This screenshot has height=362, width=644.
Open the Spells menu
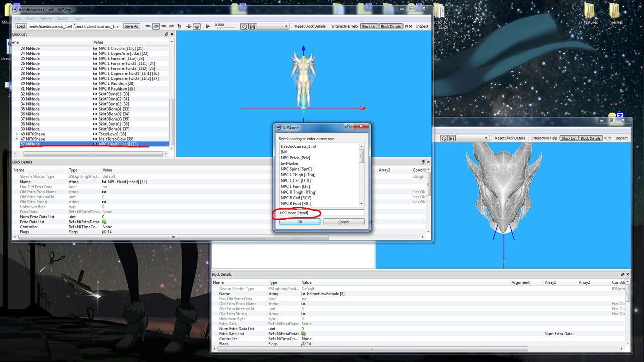coord(62,18)
